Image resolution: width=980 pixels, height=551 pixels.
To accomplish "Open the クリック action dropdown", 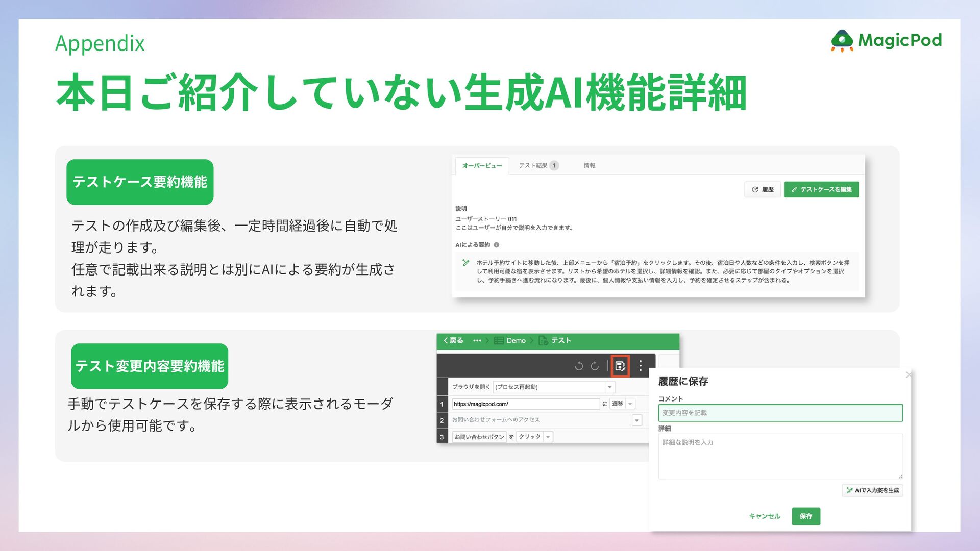I will click(548, 437).
